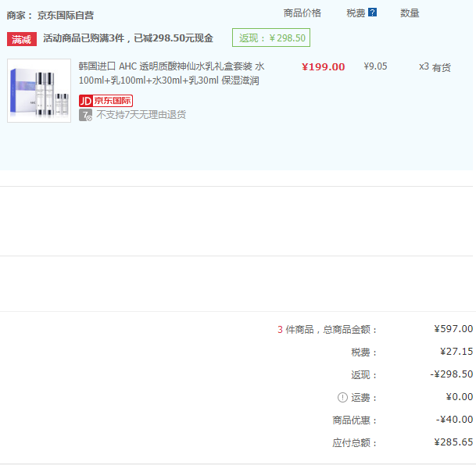This screenshot has width=476, height=465.
Task: Open the AHC 透明质酸神仙水乳礼盒套装 product title link
Action: pyautogui.click(x=171, y=73)
